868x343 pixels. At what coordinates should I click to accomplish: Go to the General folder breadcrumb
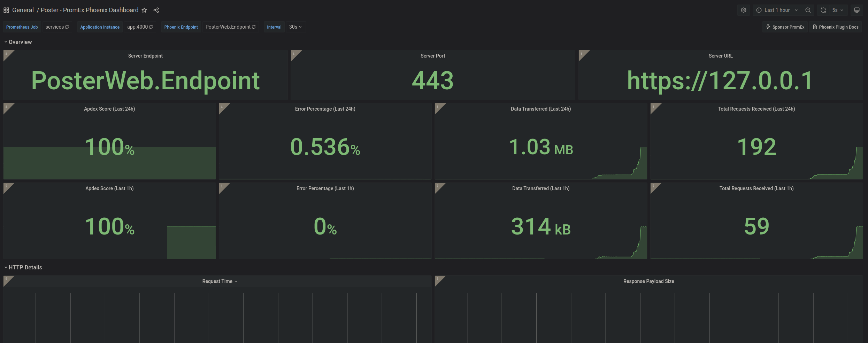point(23,10)
